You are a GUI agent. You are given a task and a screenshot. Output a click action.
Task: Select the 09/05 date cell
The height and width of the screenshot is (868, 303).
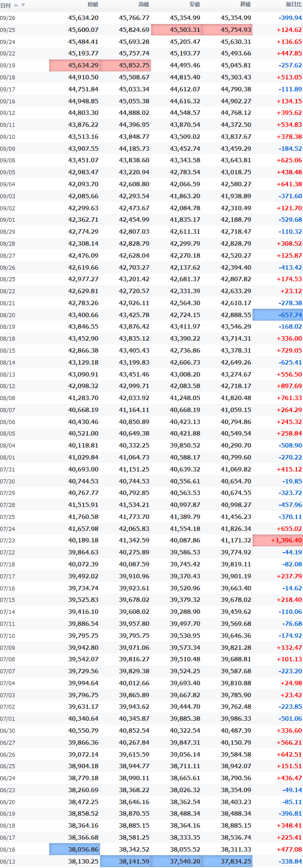point(8,173)
